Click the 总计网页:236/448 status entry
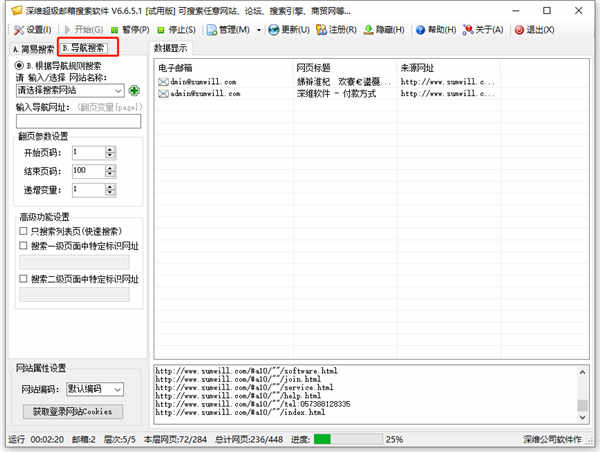 (249, 439)
